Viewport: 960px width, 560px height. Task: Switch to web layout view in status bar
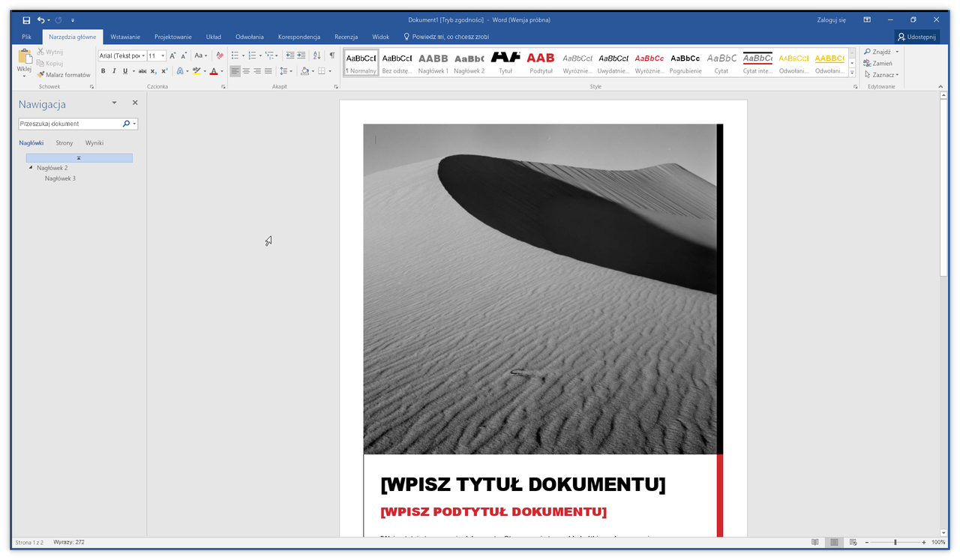pyautogui.click(x=853, y=542)
